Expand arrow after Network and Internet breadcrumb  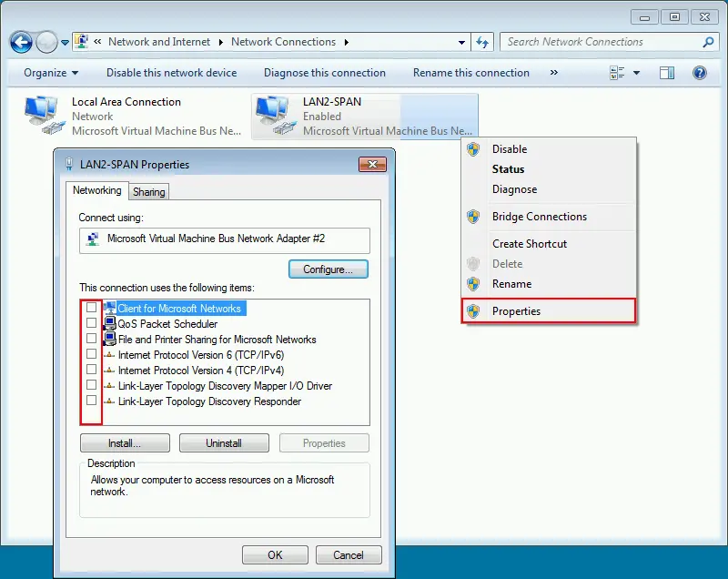pyautogui.click(x=220, y=42)
